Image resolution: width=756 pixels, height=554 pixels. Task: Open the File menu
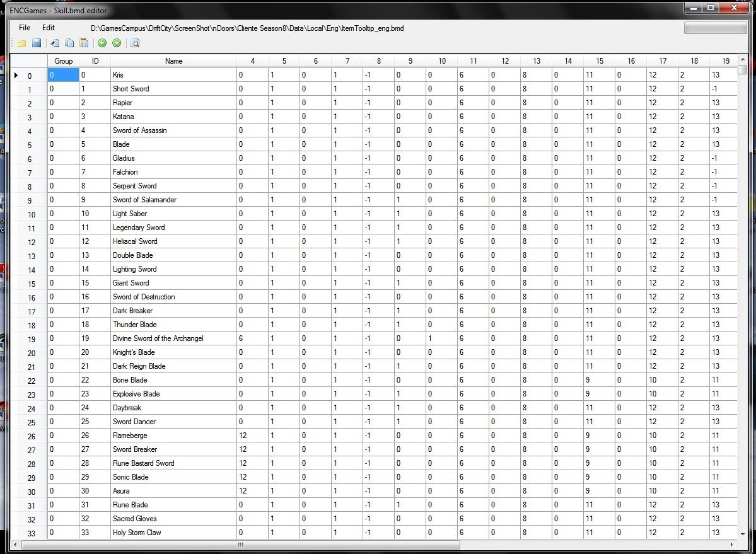click(x=25, y=28)
